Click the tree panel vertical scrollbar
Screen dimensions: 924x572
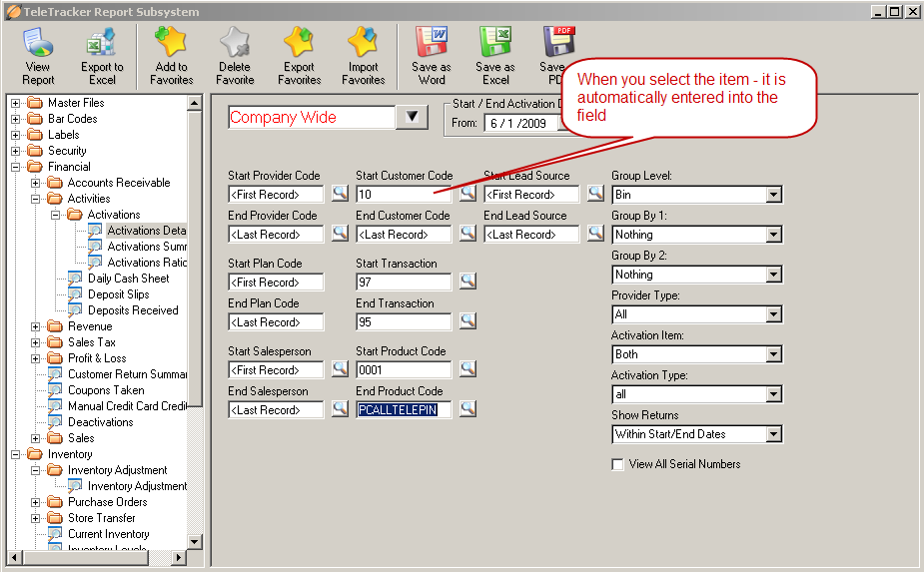click(196, 299)
